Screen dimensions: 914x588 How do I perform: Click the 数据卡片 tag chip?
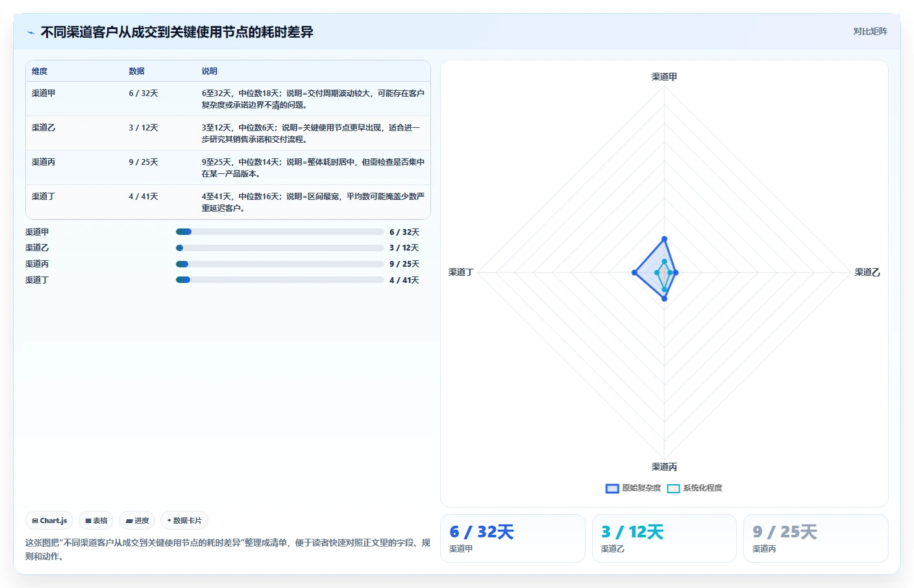point(184,521)
